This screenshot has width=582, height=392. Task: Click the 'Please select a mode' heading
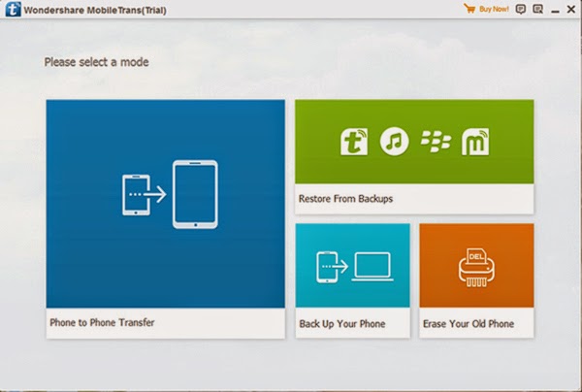click(96, 62)
